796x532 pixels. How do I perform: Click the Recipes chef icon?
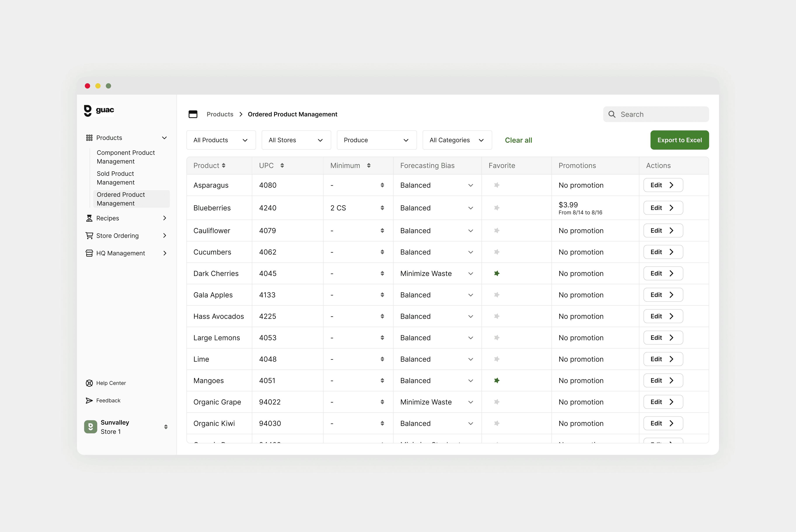[89, 218]
